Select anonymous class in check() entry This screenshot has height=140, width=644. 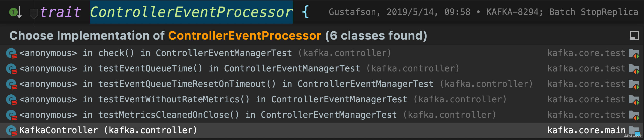[322, 53]
